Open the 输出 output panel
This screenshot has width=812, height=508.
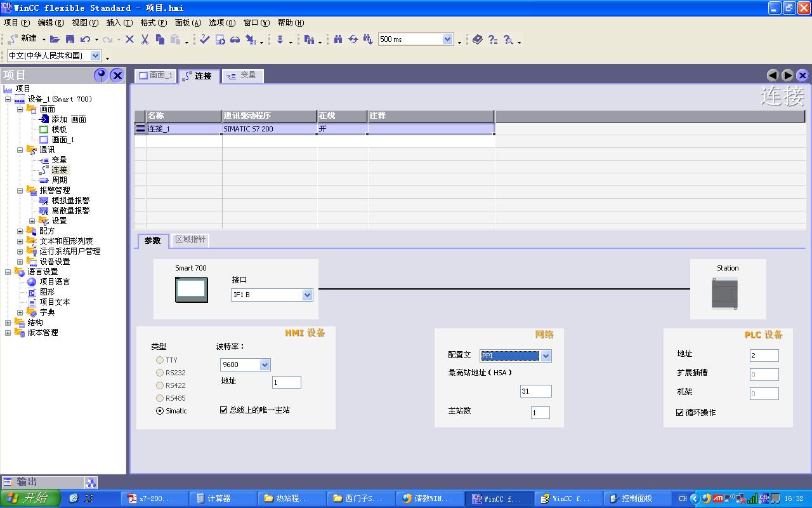coord(43,483)
